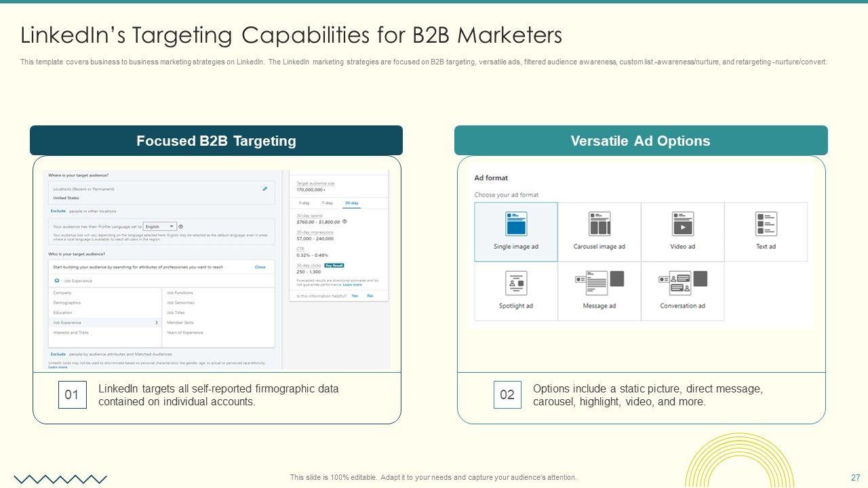The width and height of the screenshot is (868, 488).
Task: Pick the Video ad format icon
Action: pos(682,224)
